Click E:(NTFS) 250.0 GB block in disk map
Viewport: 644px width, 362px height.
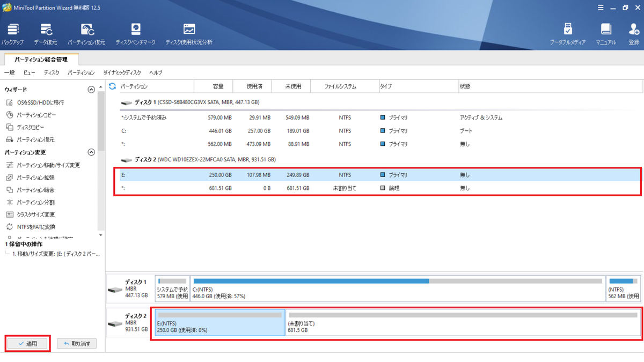click(220, 323)
